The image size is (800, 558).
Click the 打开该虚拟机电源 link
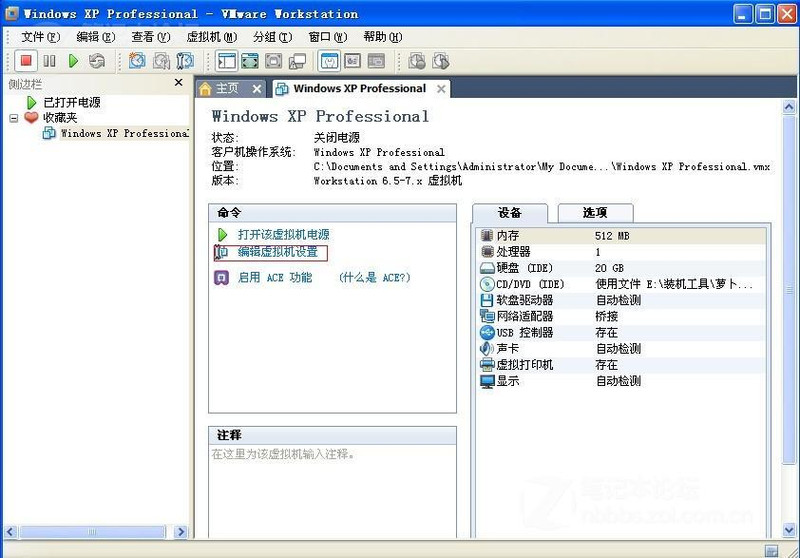point(283,234)
